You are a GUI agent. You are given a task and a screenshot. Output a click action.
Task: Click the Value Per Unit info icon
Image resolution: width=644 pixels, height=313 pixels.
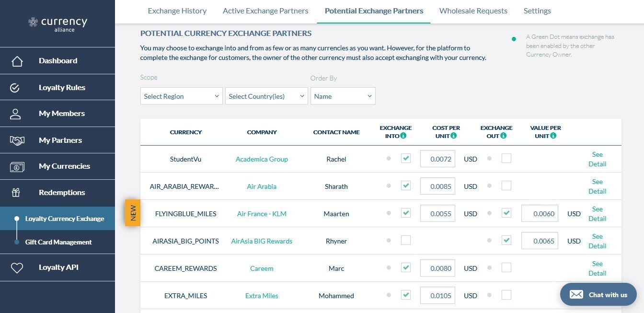tap(553, 136)
